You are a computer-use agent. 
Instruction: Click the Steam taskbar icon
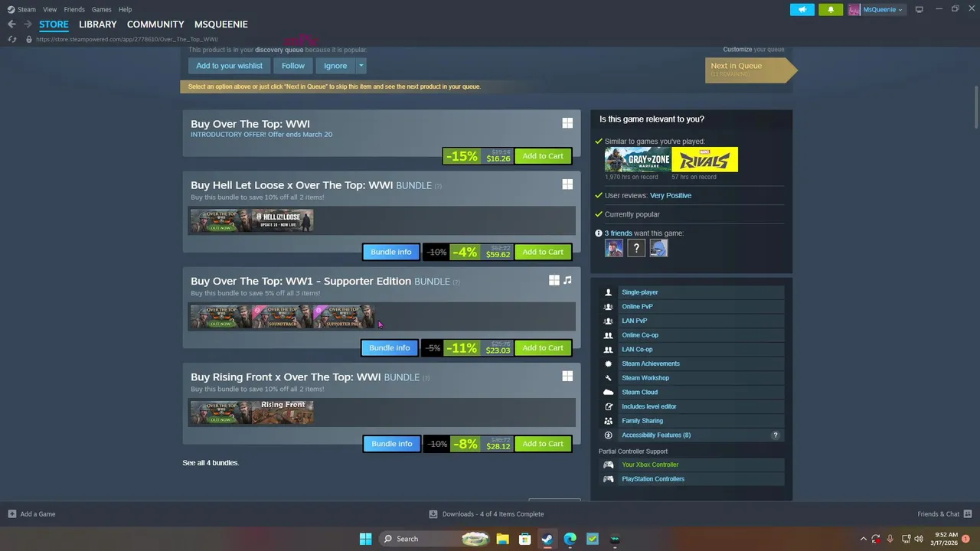click(x=547, y=539)
